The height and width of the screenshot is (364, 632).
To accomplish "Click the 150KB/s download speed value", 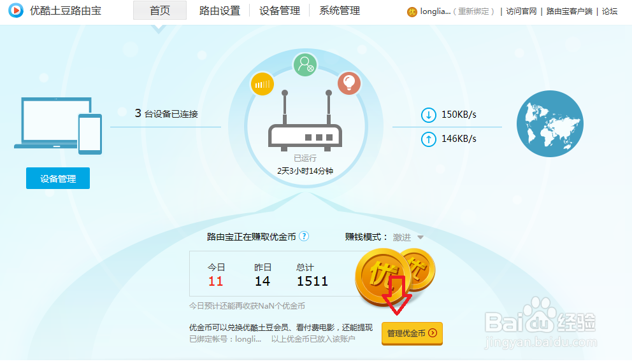I will (x=459, y=115).
